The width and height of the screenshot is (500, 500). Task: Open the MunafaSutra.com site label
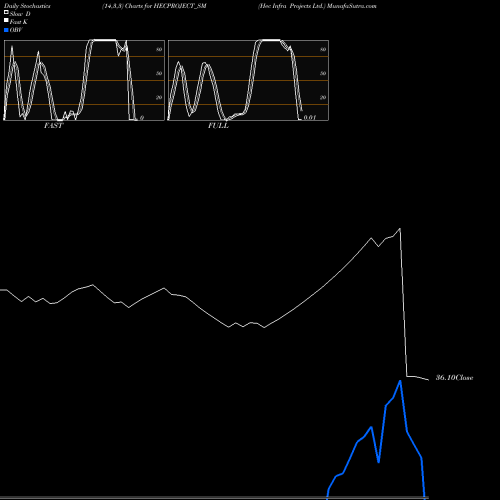click(352, 6)
